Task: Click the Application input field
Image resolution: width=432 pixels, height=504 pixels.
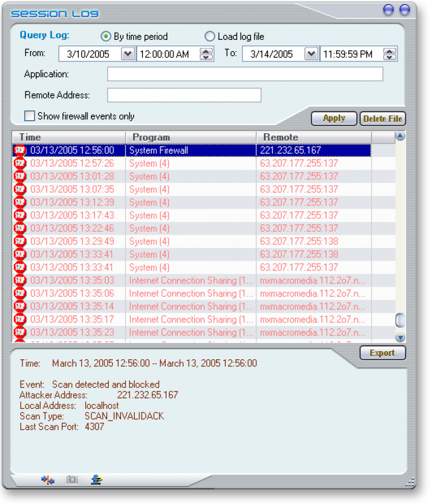Action: point(245,74)
